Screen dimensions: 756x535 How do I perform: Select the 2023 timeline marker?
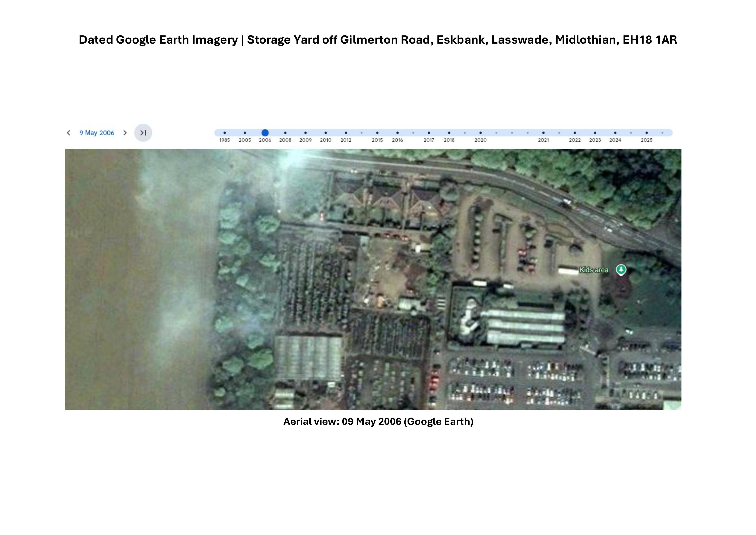click(595, 133)
